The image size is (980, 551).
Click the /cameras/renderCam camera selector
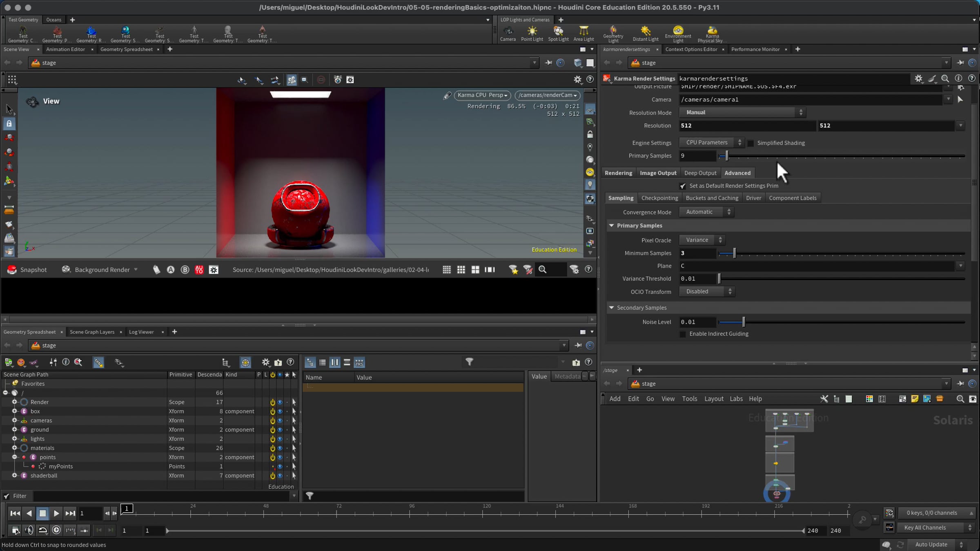(547, 95)
